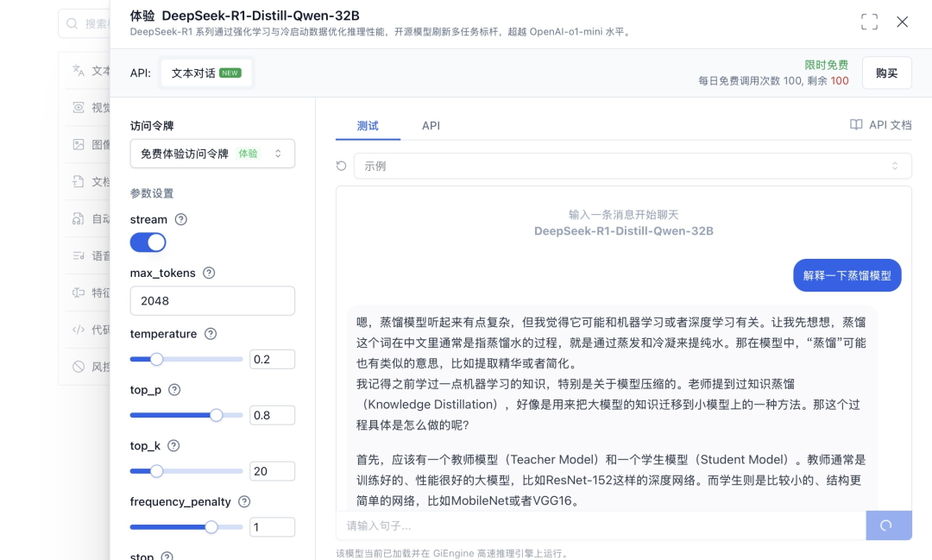The width and height of the screenshot is (932, 560).
Task: Click the translation text icon in sidebar
Action: pos(79,71)
